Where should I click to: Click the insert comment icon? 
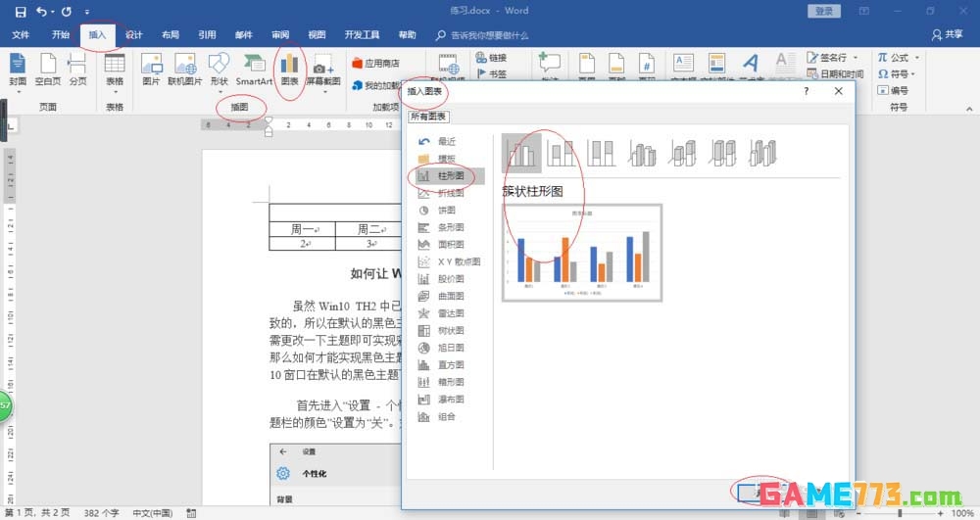pyautogui.click(x=550, y=63)
